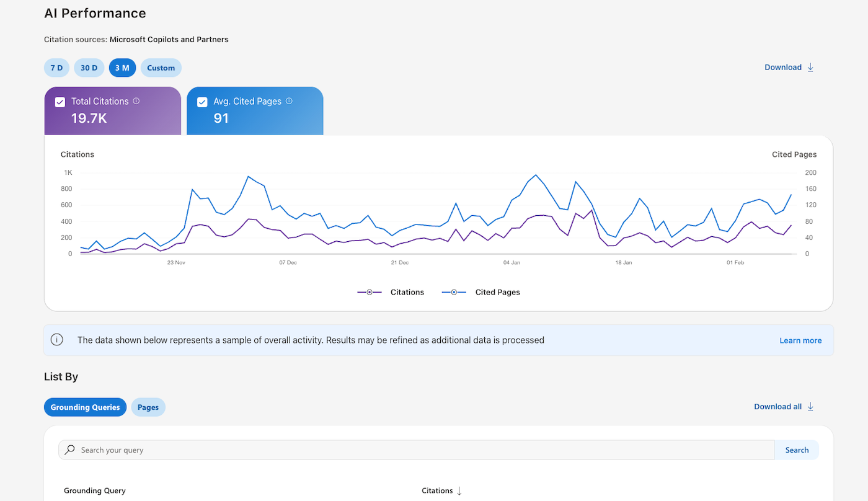Click the Download all arrow icon
This screenshot has width=868, height=501.
coord(810,407)
